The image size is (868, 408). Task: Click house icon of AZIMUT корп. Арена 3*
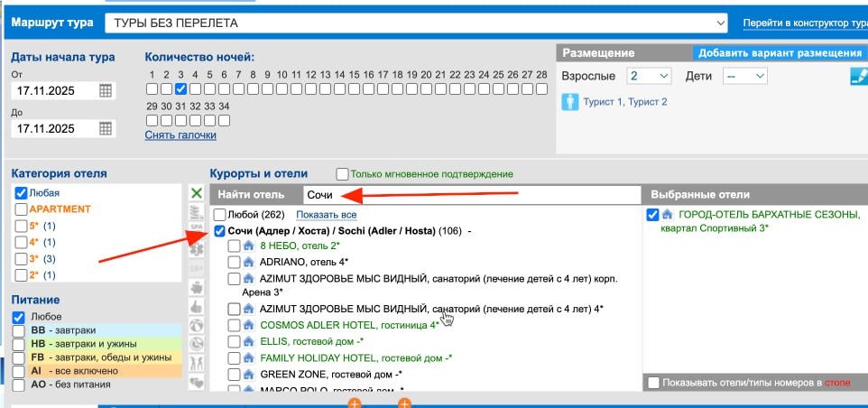[x=248, y=278]
